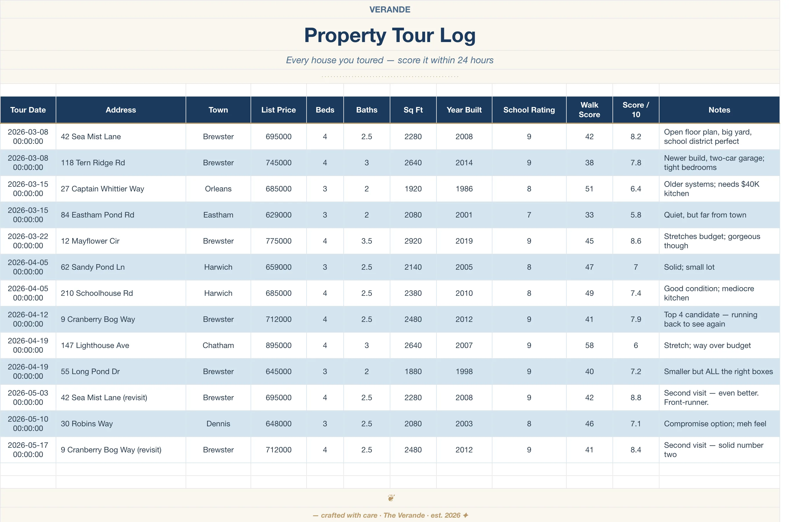Screen dimensions: 812x522
Task: Click the Tour Date column header
Action: point(28,110)
